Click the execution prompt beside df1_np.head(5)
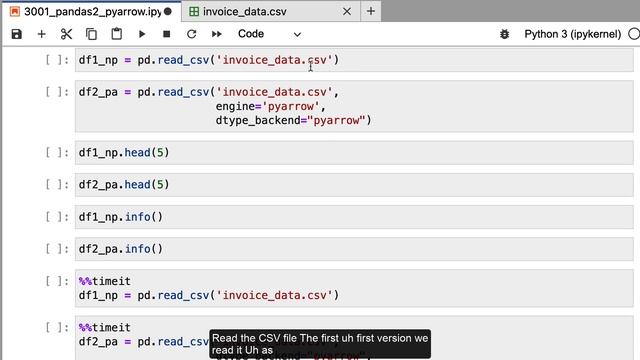This screenshot has height=360, width=640. [57, 153]
